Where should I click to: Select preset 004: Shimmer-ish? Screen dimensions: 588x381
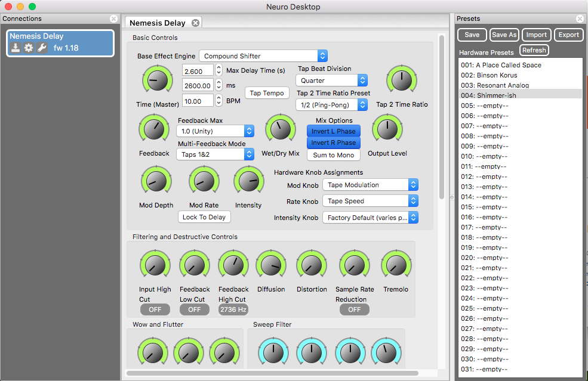pos(520,95)
